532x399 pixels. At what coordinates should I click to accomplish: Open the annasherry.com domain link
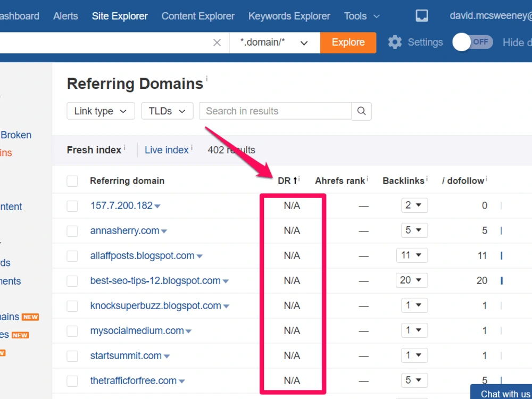pos(124,231)
